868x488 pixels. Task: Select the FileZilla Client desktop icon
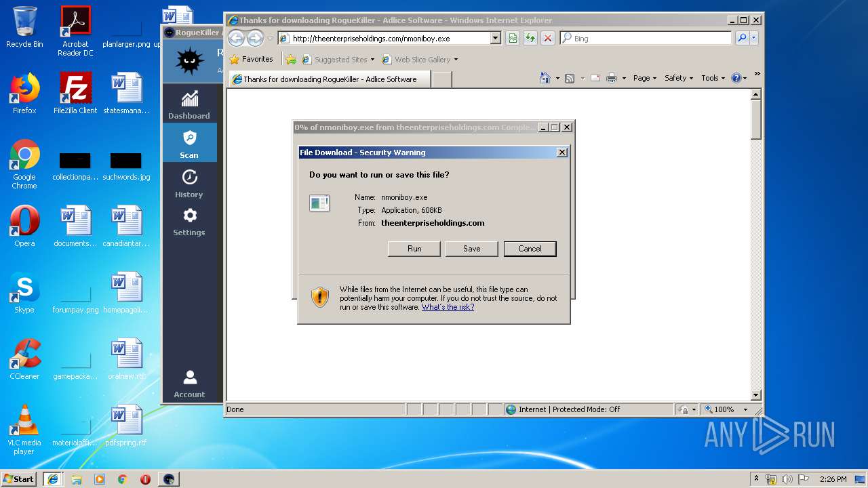pyautogui.click(x=75, y=94)
